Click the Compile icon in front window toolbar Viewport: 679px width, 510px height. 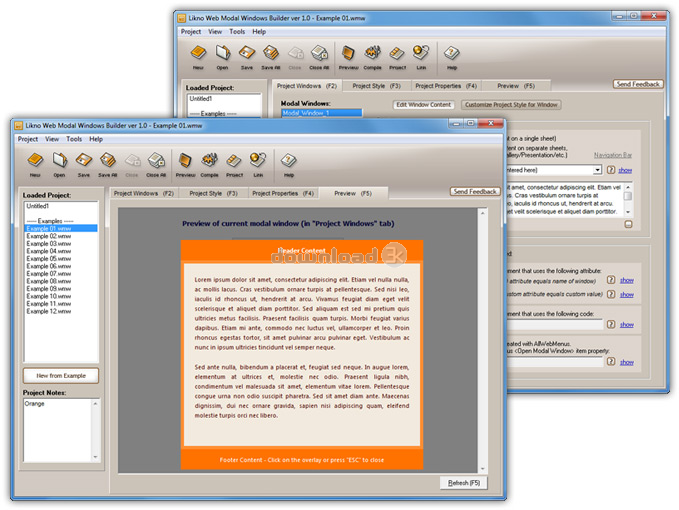[x=209, y=161]
